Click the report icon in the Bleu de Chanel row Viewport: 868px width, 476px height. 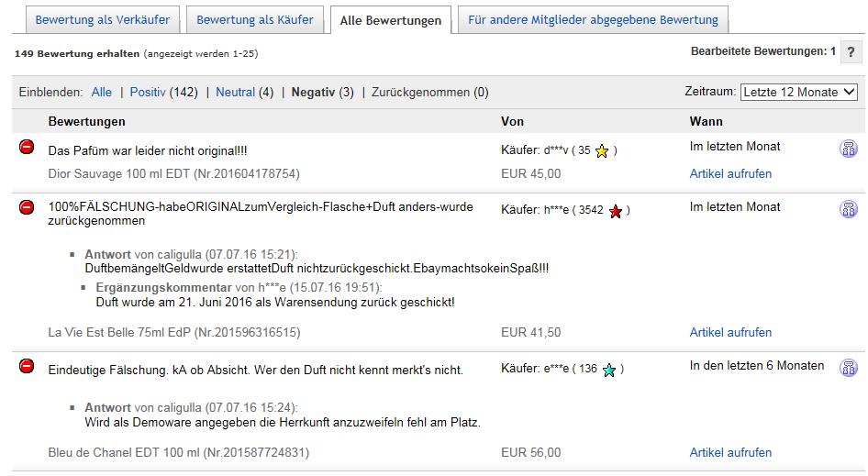[x=849, y=368]
